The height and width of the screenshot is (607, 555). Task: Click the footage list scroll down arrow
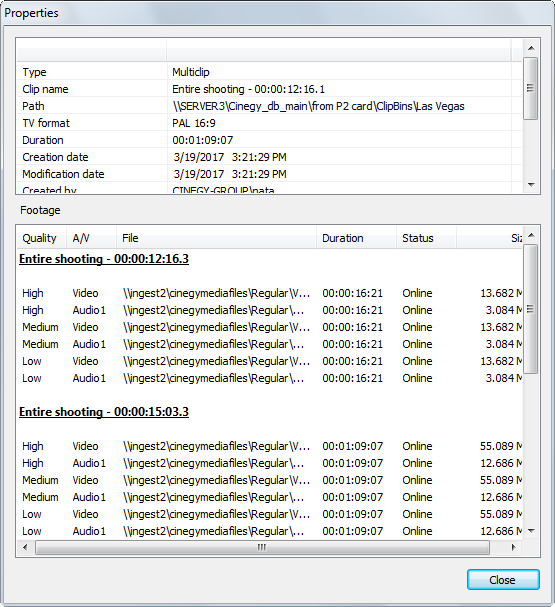tap(531, 531)
